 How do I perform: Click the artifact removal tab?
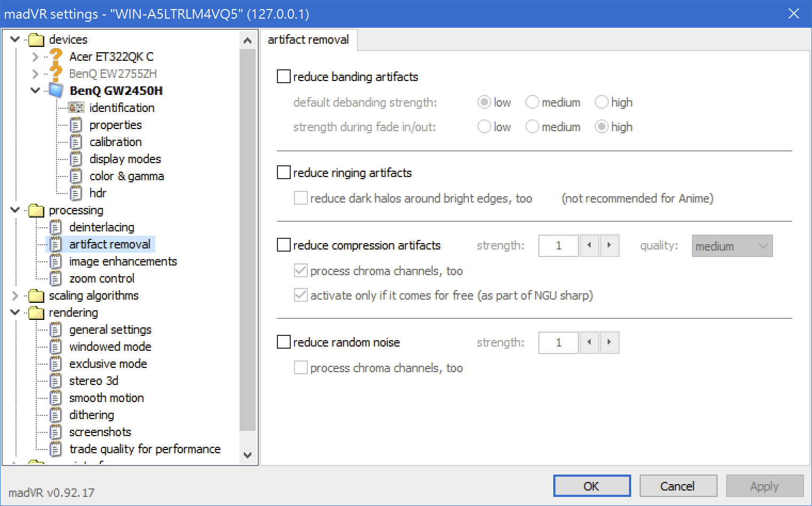click(x=308, y=39)
